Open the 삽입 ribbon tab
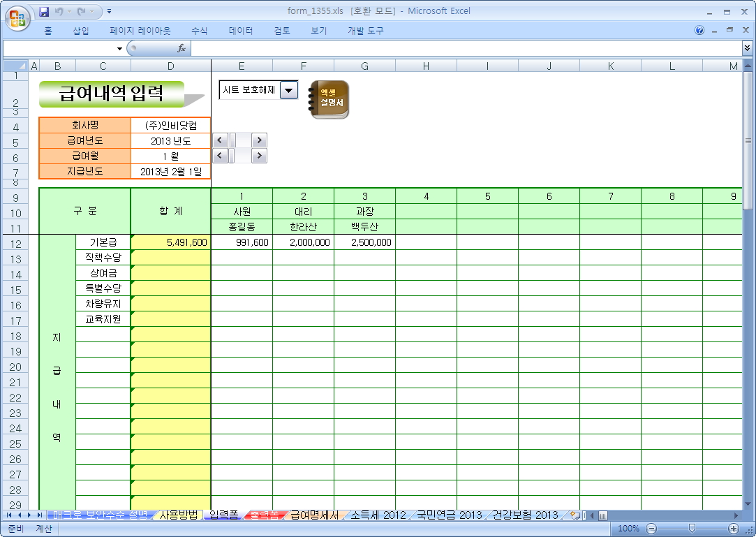This screenshot has width=756, height=537. (81, 31)
